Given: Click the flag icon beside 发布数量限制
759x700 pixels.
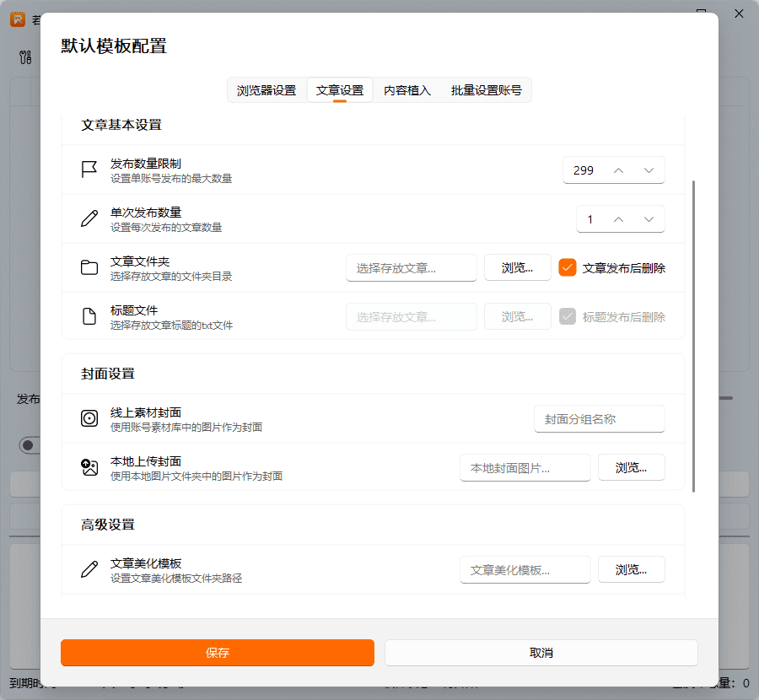Looking at the screenshot, I should click(x=89, y=170).
